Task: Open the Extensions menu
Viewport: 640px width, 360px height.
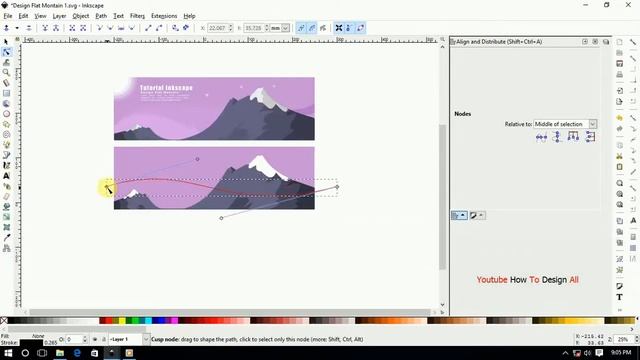Action: [164, 16]
